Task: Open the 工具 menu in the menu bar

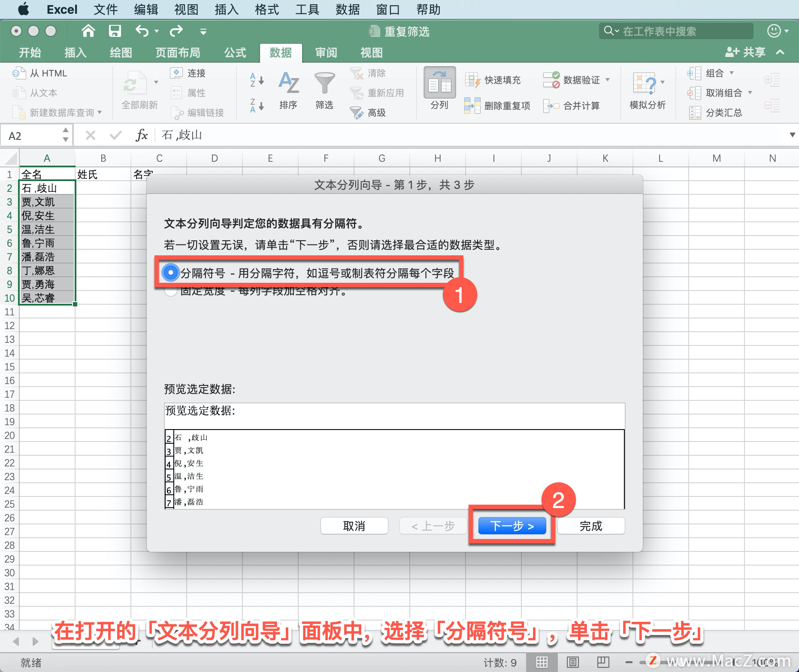Action: click(307, 9)
